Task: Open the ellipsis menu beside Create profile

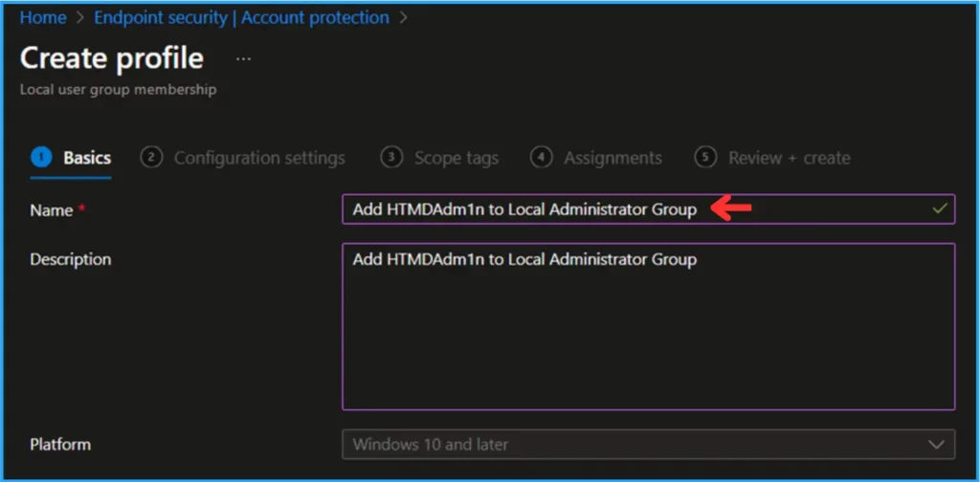Action: (x=243, y=59)
